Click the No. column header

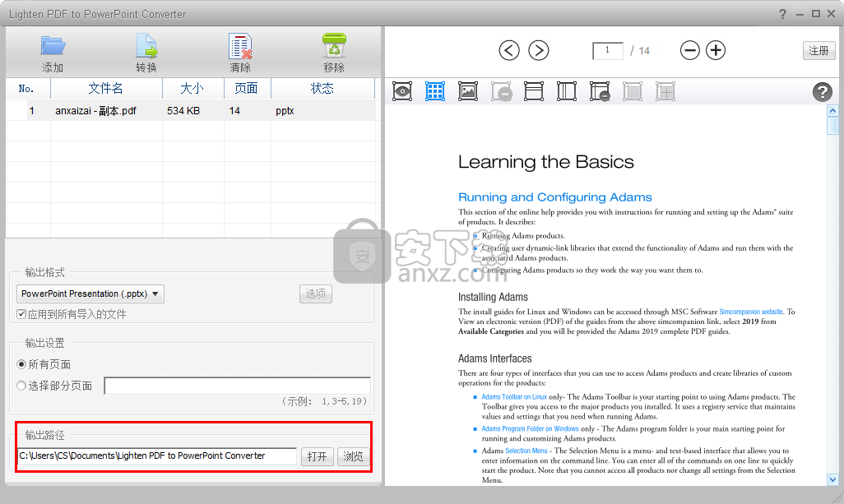click(26, 88)
